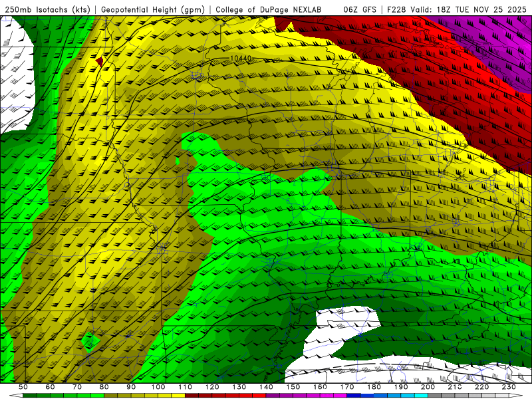Click the 90 value on the legend scale
Screen dimensions: 532x399
coord(131,387)
